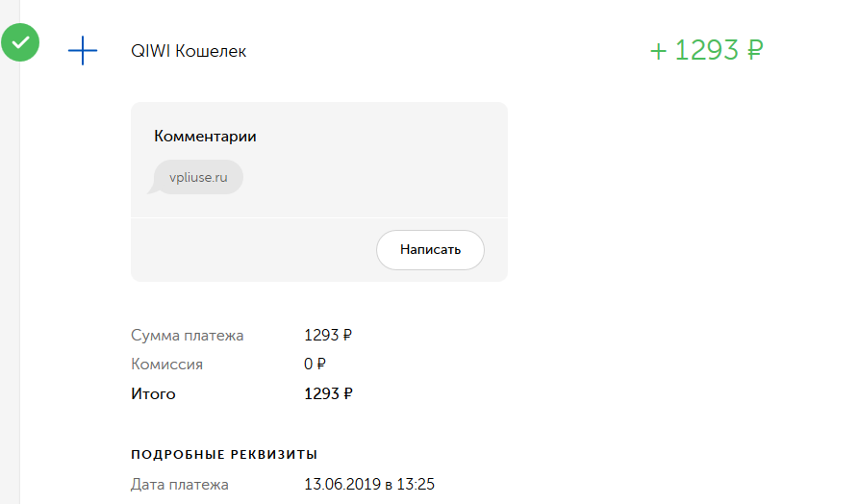Select the commission value 0 ₽

coord(315,364)
